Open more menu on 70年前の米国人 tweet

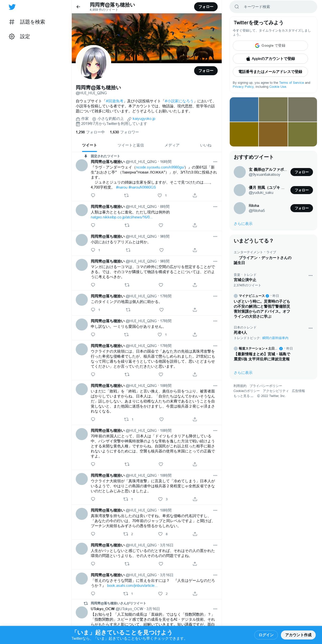(x=215, y=431)
